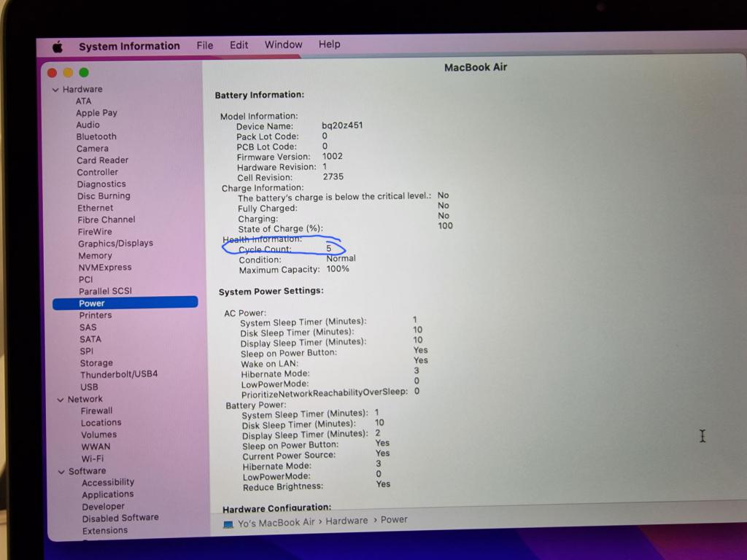Select NVMExpress in the sidebar

105,267
